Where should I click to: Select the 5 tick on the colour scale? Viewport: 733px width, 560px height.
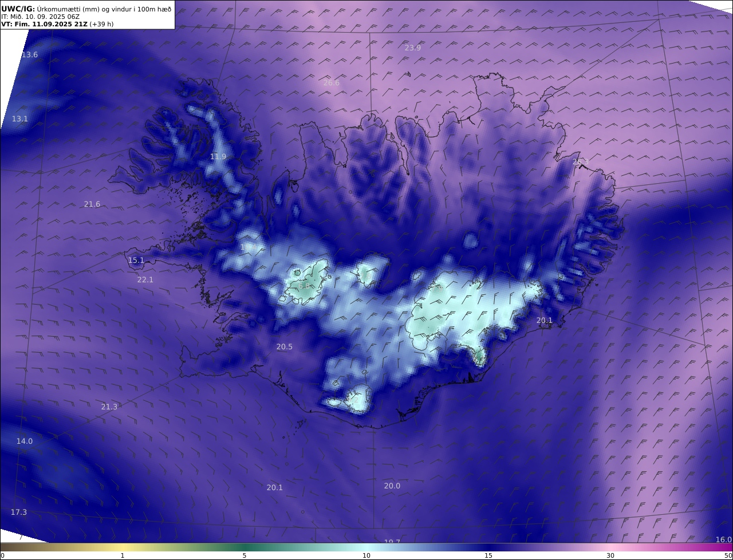pos(245,555)
